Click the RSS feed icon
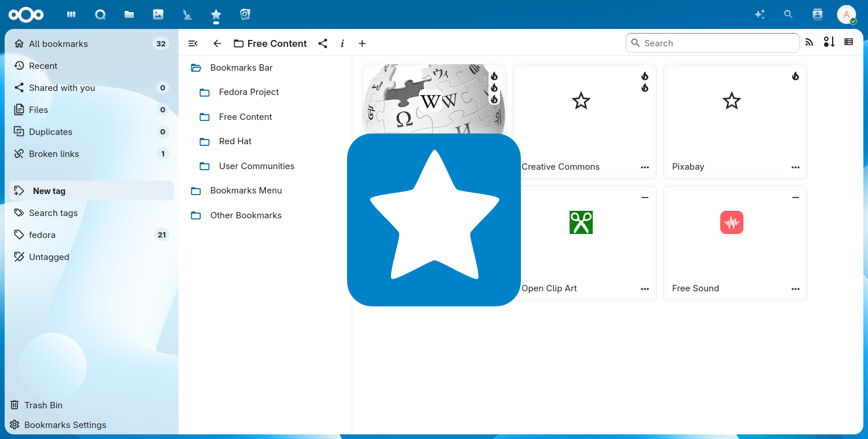868x439 pixels. (809, 42)
